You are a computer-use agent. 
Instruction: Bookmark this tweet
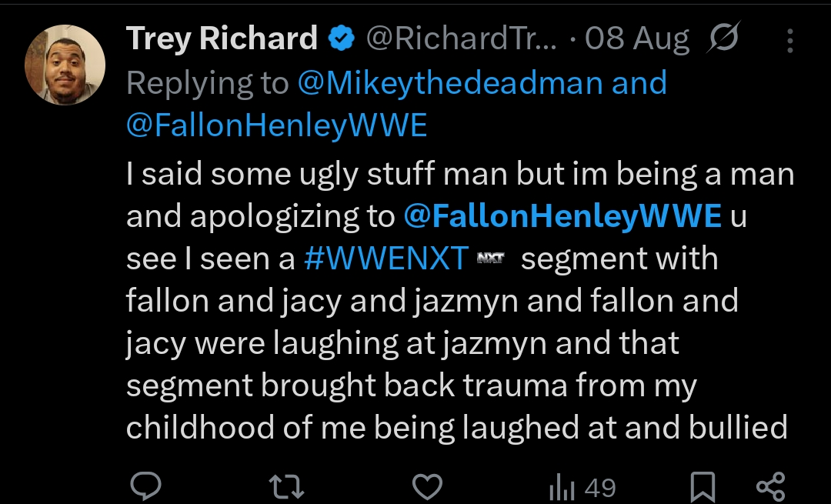(x=702, y=486)
